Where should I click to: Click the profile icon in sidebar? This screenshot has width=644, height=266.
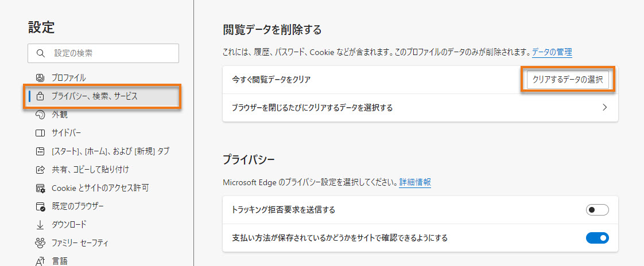pyautogui.click(x=40, y=77)
